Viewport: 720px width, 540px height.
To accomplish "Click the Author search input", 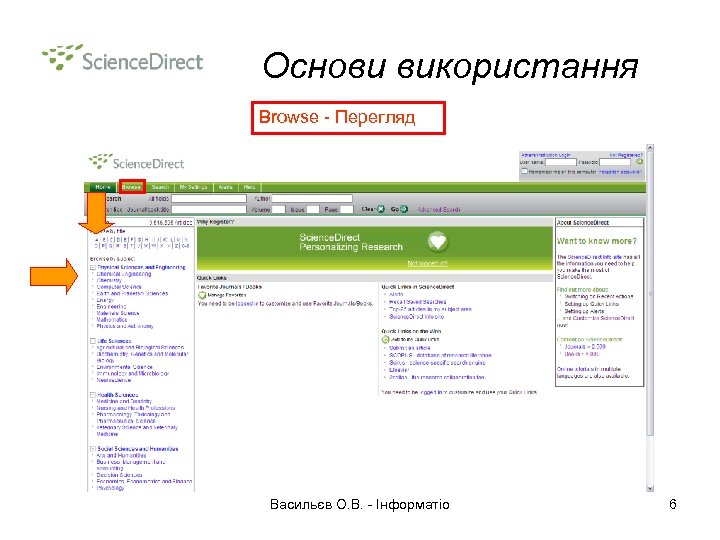I will pyautogui.click(x=312, y=198).
